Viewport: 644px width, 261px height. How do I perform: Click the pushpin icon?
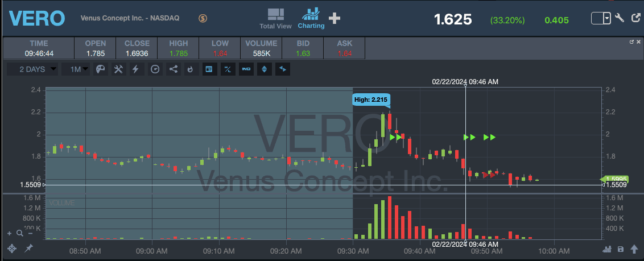[29, 248]
